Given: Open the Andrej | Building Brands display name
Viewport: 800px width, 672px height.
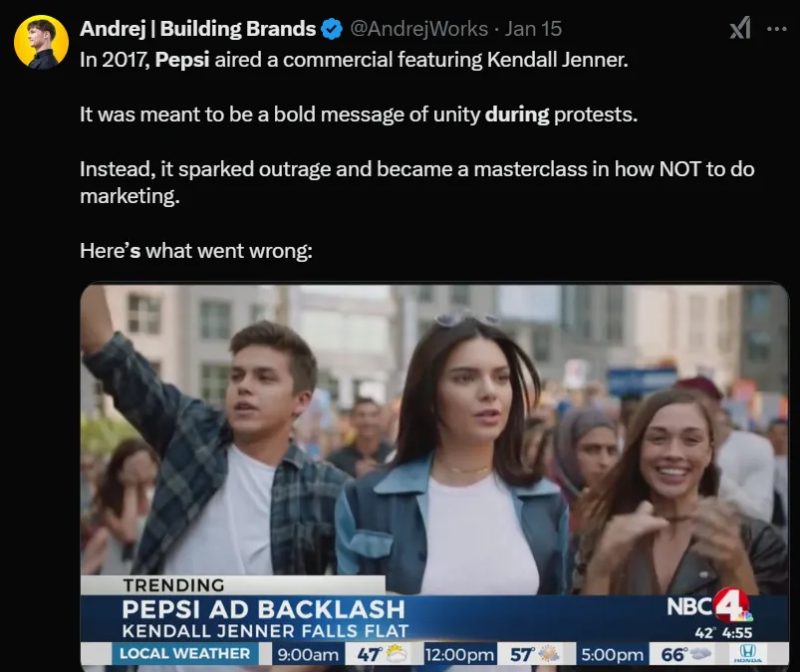Looking at the screenshot, I should 197,29.
